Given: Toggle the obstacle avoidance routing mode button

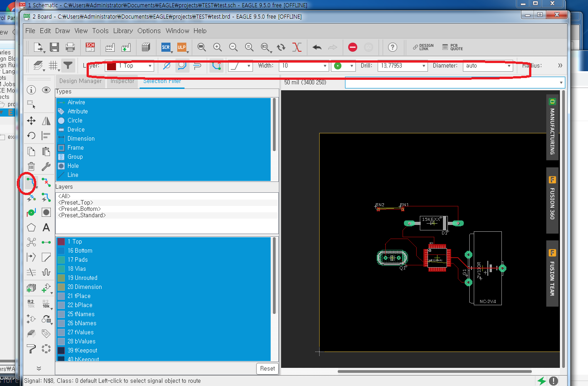Looking at the screenshot, I should pos(217,66).
